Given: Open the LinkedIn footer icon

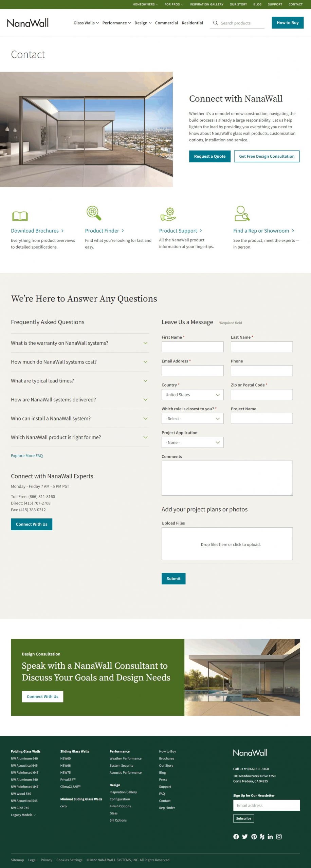Looking at the screenshot, I should [x=270, y=837].
